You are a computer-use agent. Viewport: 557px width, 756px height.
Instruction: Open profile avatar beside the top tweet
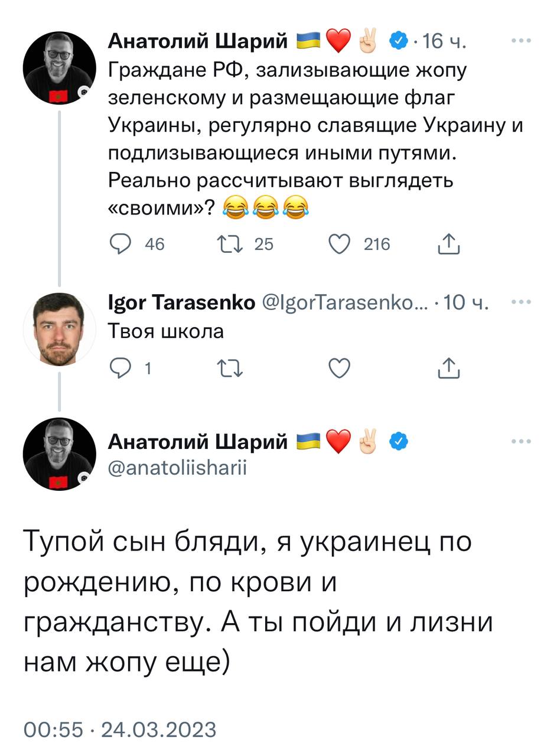click(x=59, y=68)
